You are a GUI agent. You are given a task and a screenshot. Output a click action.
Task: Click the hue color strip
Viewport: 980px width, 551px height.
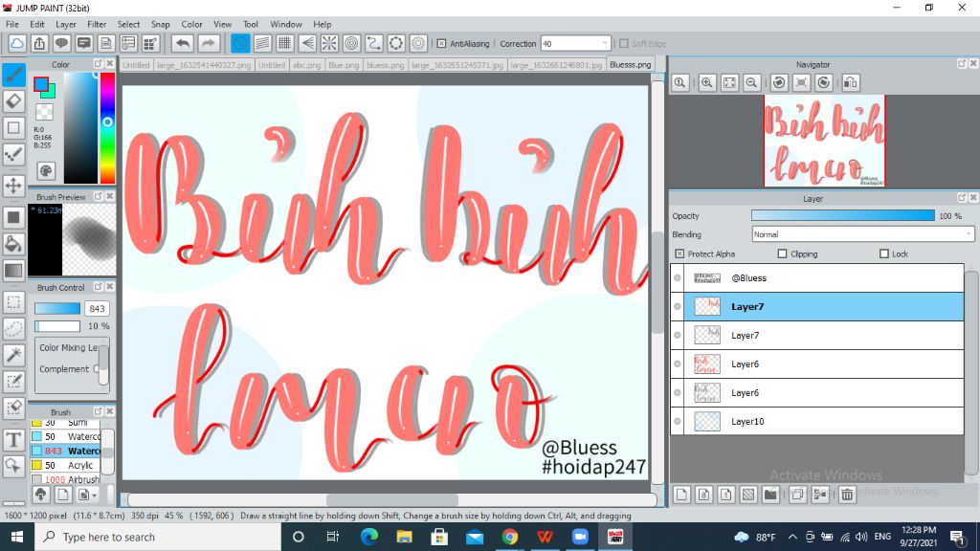tap(107, 127)
